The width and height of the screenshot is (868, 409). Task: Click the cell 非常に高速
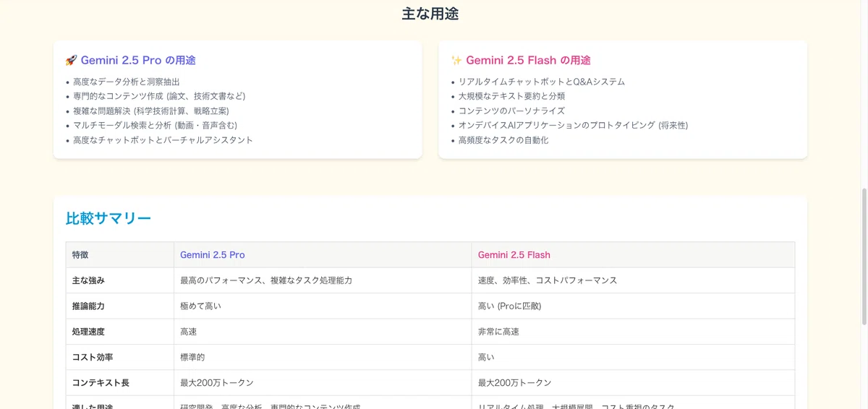(x=633, y=332)
